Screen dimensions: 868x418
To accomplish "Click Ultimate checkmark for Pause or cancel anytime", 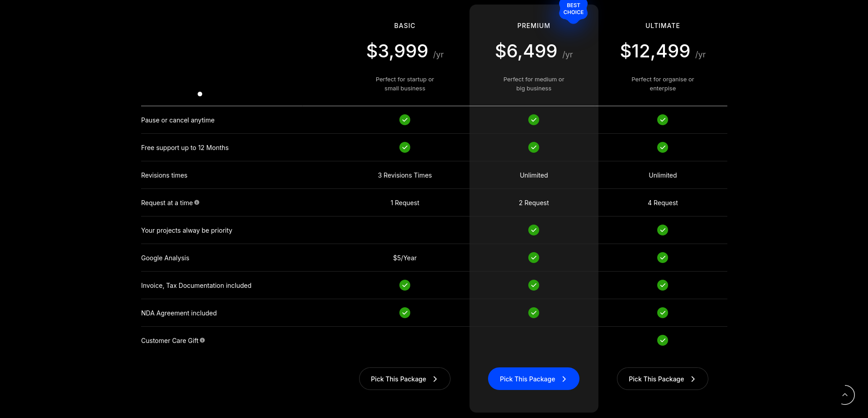I will pos(663,120).
